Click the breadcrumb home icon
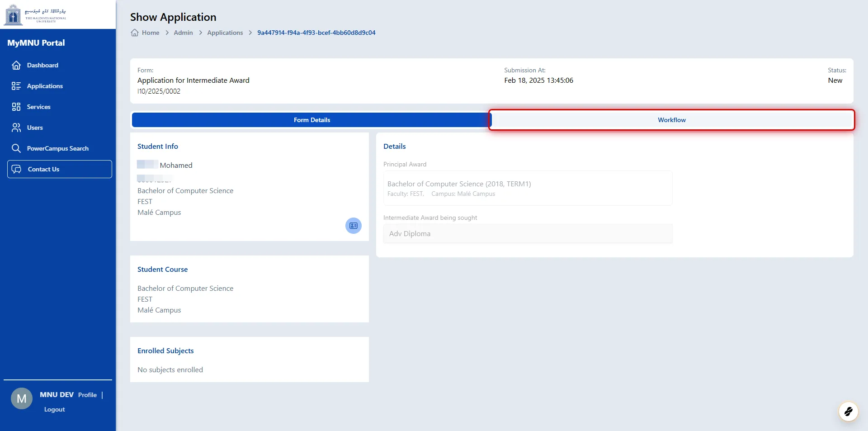The height and width of the screenshot is (431, 868). click(x=135, y=33)
